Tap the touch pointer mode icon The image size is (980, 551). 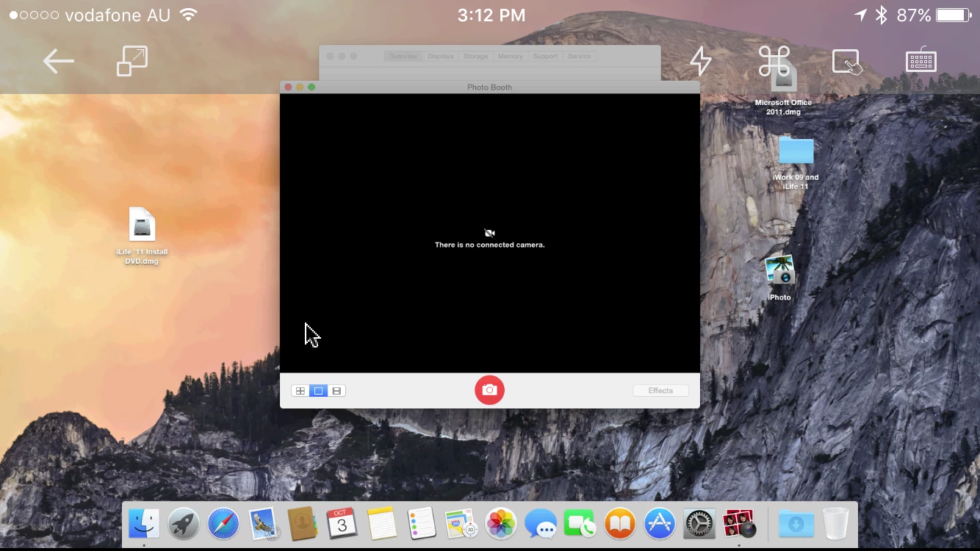pos(847,62)
